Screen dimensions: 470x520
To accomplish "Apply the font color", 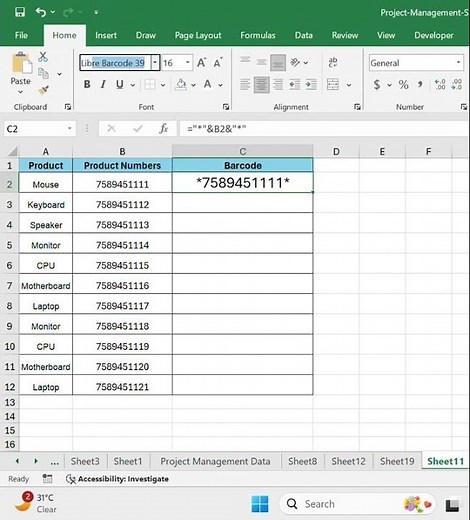I will point(208,84).
